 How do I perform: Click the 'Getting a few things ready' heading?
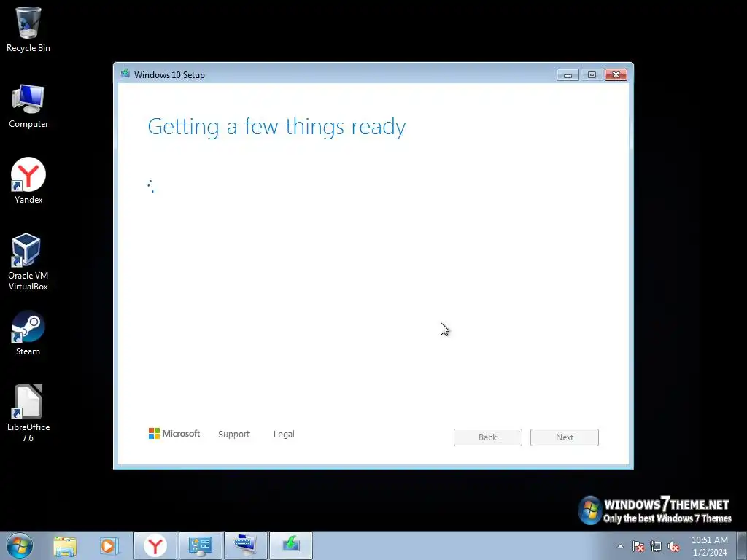pyautogui.click(x=276, y=127)
